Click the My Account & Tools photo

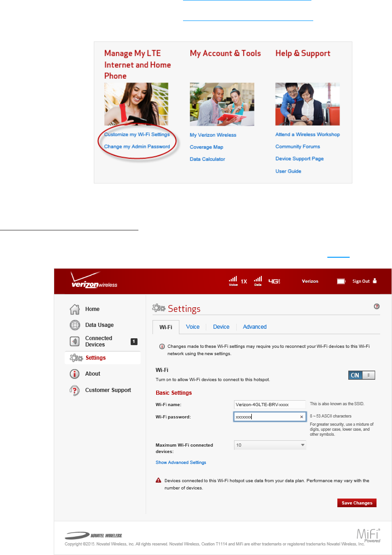222,104
